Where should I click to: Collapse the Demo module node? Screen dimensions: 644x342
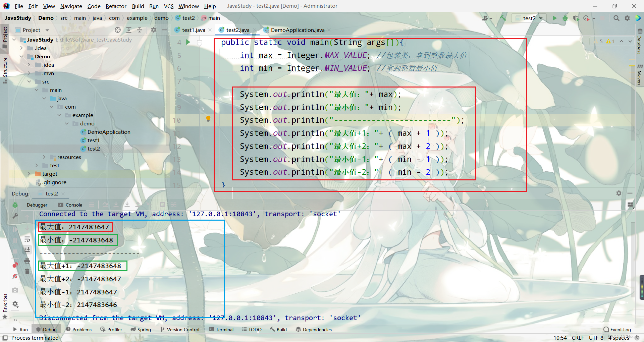(x=21, y=56)
